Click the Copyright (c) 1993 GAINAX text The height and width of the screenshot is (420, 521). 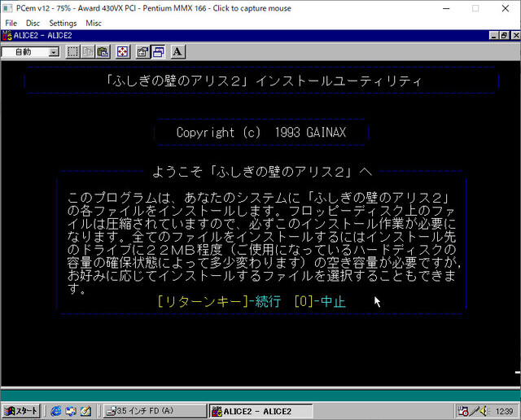pyautogui.click(x=261, y=132)
